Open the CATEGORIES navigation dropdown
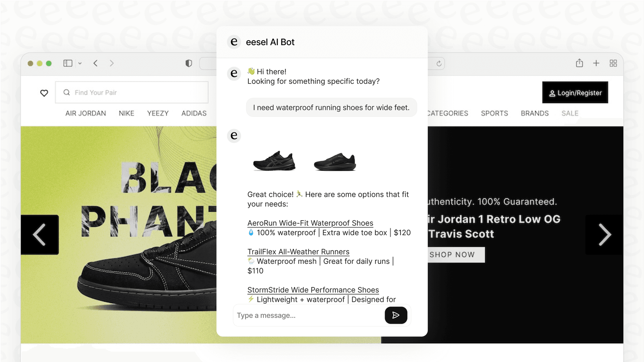 447,113
